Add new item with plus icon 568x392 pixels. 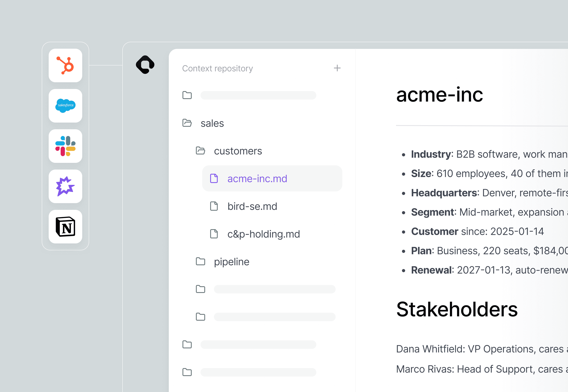pos(337,68)
